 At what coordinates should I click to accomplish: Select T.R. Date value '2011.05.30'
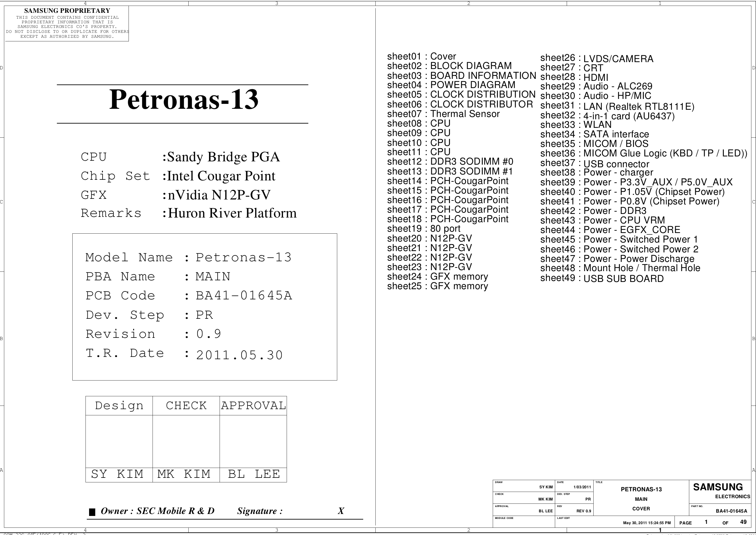(x=240, y=355)
